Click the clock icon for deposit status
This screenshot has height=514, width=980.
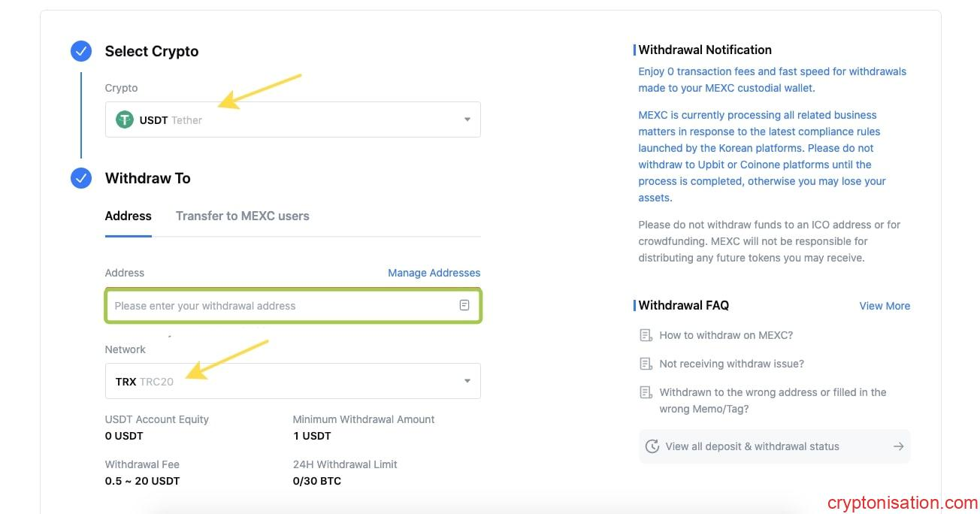pyautogui.click(x=652, y=446)
